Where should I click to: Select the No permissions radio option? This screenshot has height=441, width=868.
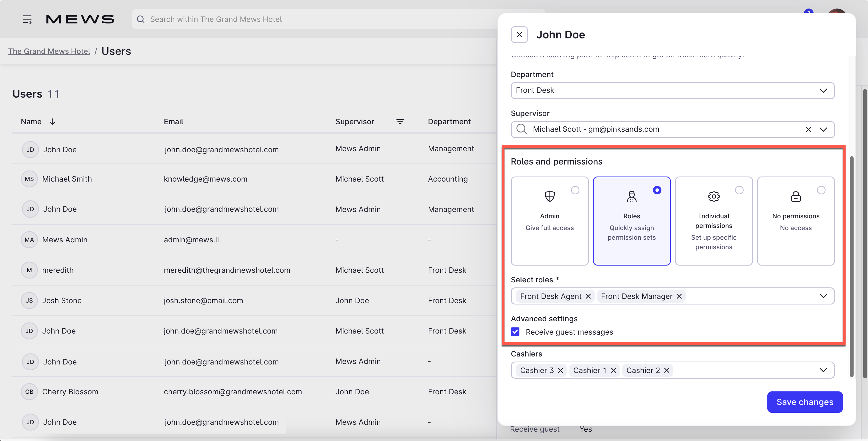click(821, 190)
